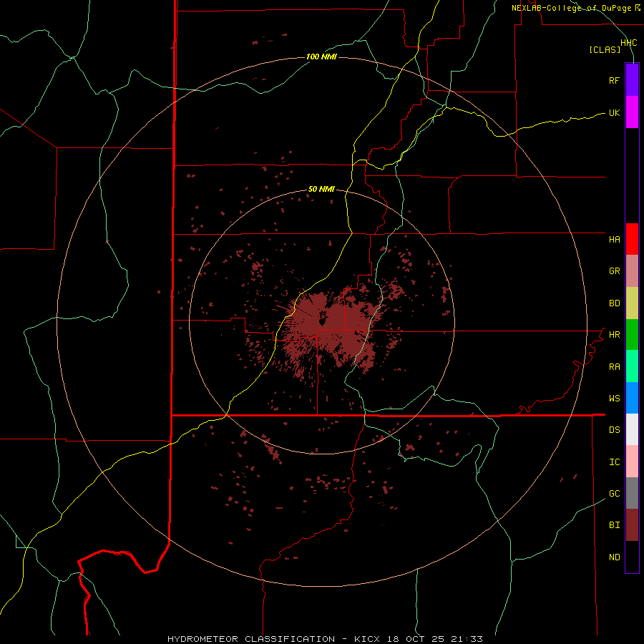Click the KICX radar site identifier
The height and width of the screenshot is (644, 644).
(368, 639)
